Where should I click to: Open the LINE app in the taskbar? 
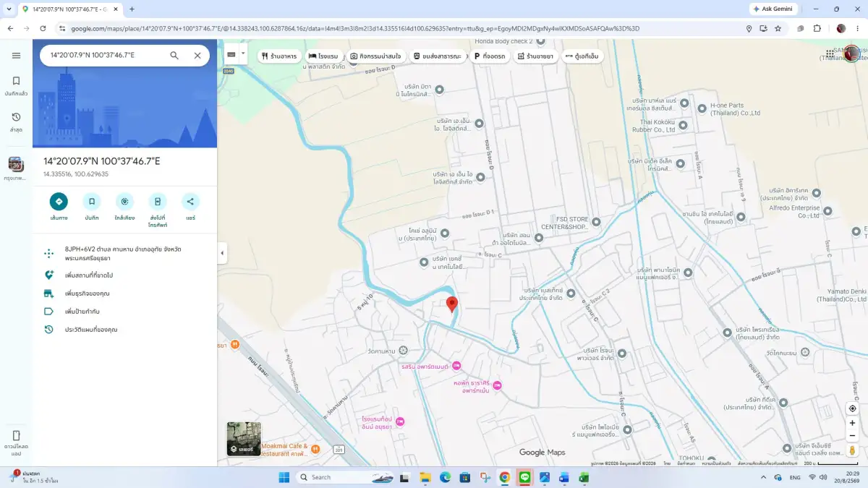pos(524,477)
